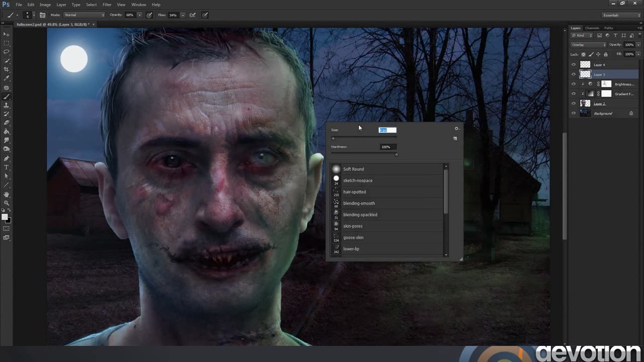This screenshot has height=362, width=644.
Task: Toggle pressure for opacity button
Action: point(149,15)
